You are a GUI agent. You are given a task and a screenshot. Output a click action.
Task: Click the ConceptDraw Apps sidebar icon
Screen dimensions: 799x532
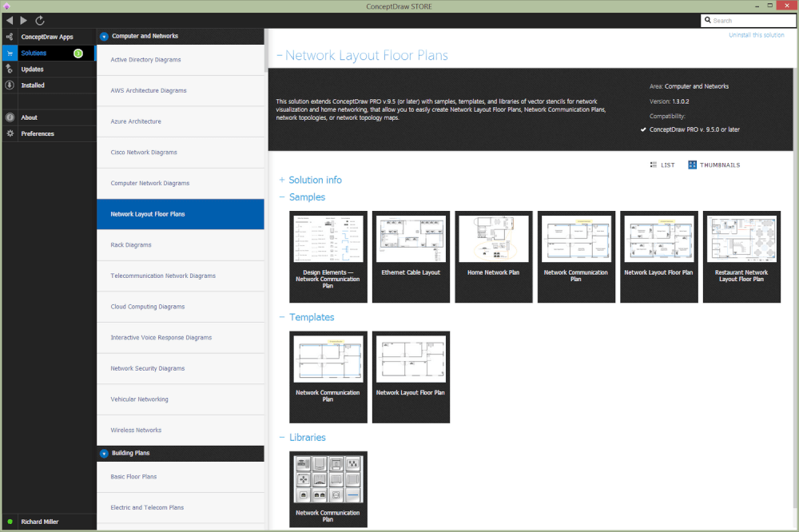10,37
